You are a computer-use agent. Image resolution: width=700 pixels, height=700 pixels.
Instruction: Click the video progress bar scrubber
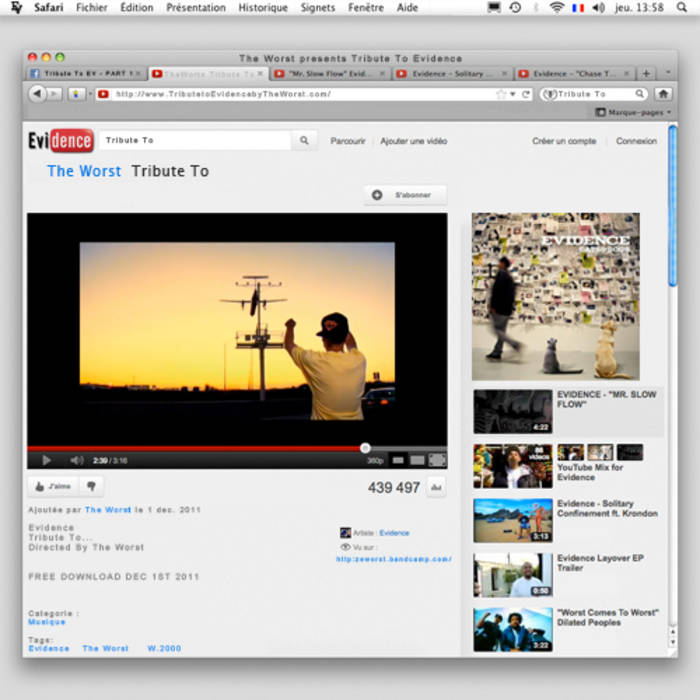coord(365,448)
